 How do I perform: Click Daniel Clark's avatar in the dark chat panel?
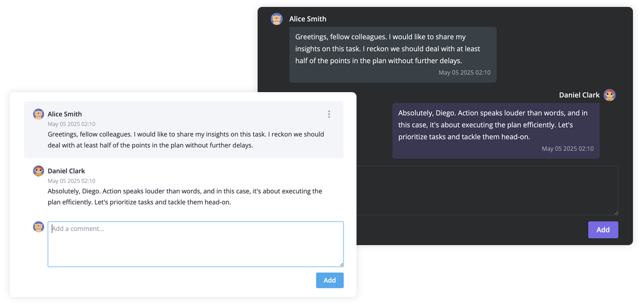pos(609,95)
